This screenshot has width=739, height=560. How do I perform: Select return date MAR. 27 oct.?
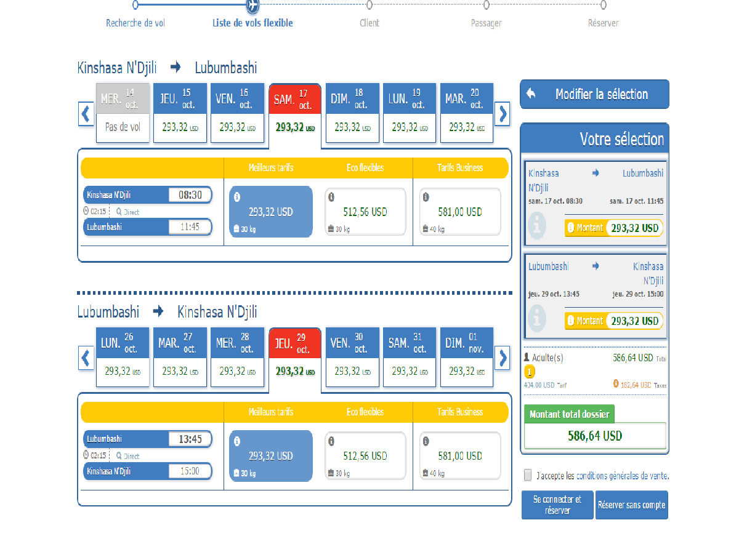click(180, 358)
